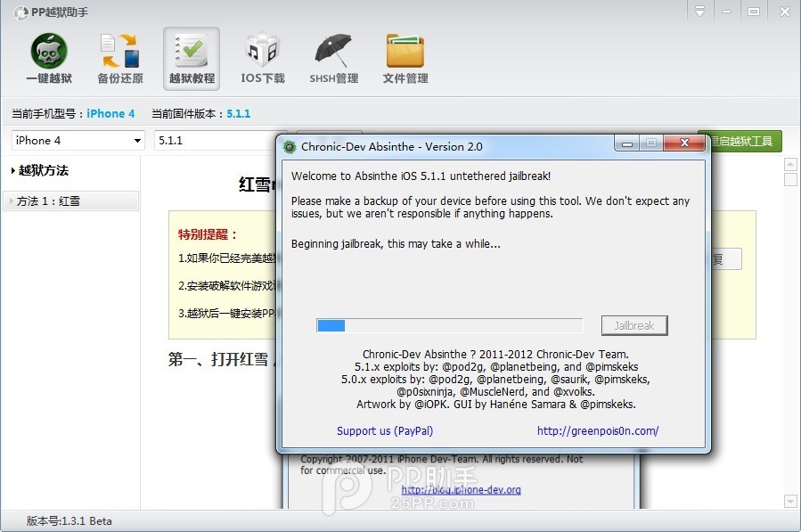Click the jailbreak progress bar
The width and height of the screenshot is (801, 532).
tap(450, 325)
